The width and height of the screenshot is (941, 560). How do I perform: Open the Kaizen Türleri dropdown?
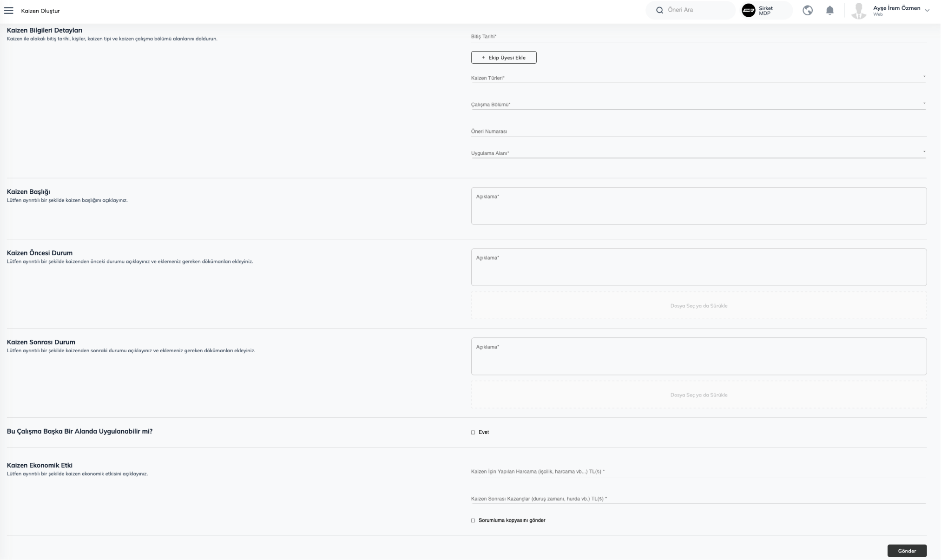pos(698,78)
